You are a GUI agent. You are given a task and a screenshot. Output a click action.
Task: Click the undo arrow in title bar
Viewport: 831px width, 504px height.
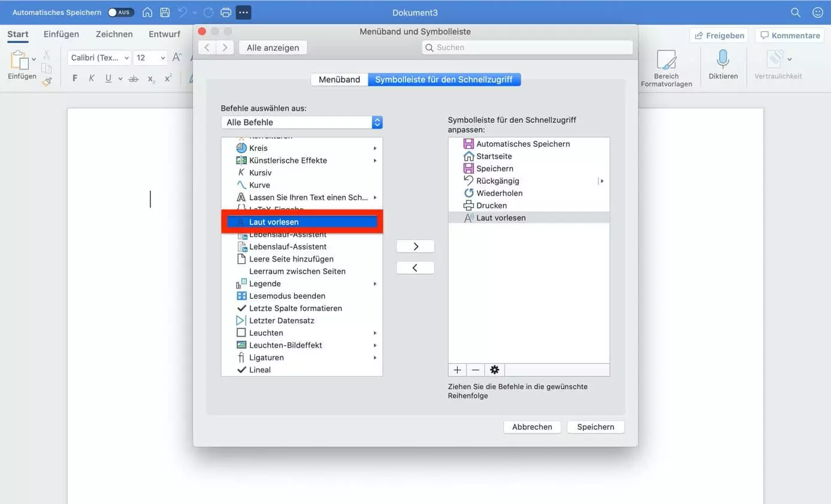(x=182, y=13)
